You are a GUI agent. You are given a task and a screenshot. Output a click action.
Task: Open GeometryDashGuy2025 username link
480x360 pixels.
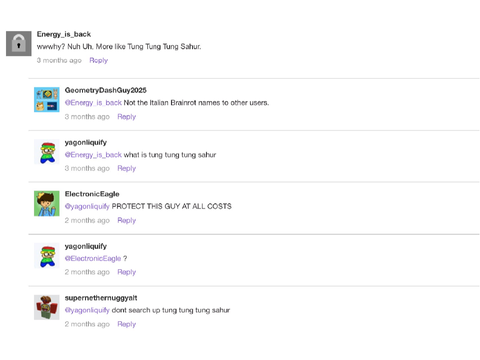click(x=106, y=90)
